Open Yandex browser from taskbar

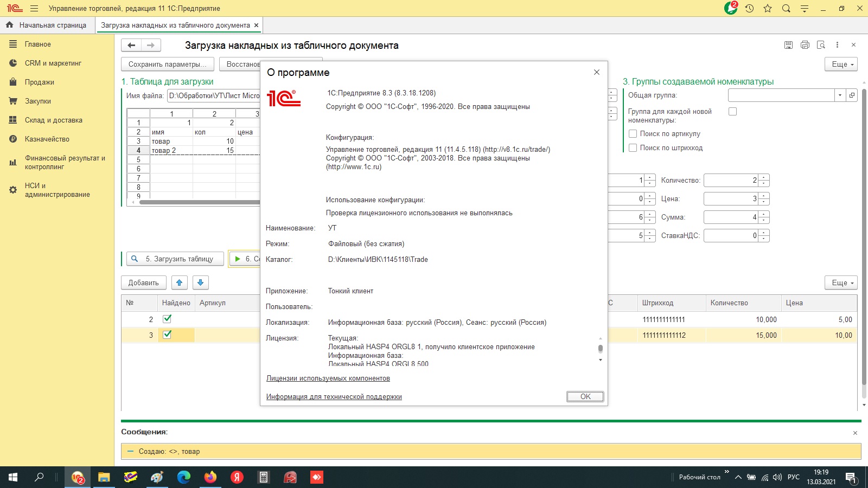pos(237,477)
